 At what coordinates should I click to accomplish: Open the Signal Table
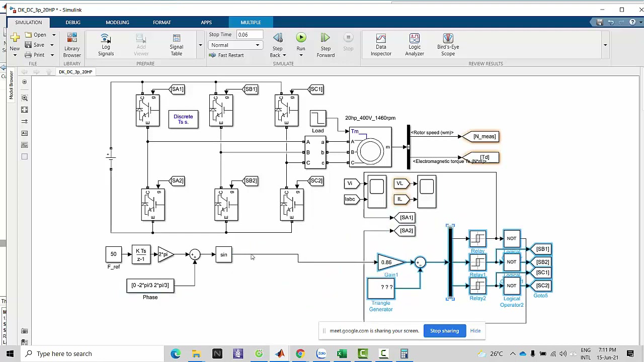point(176,45)
